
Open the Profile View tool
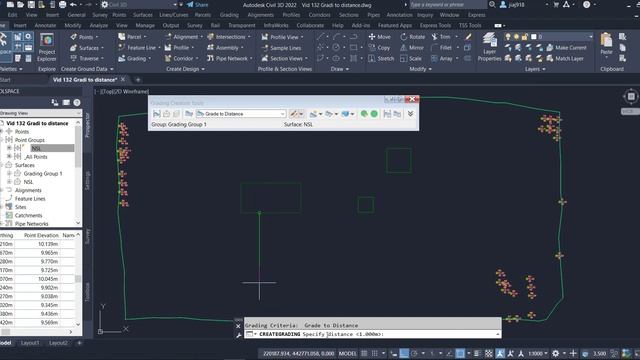pos(282,37)
